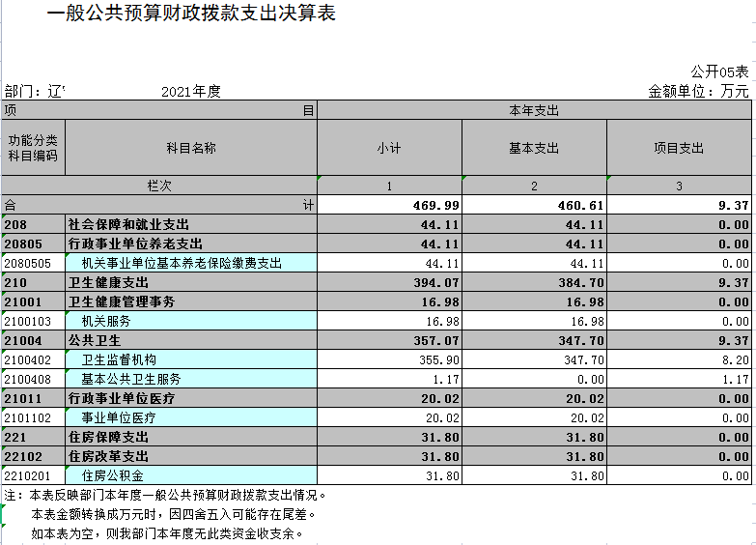Select the 卫生健康支出 cell
The height and width of the screenshot is (545, 756).
tap(191, 282)
